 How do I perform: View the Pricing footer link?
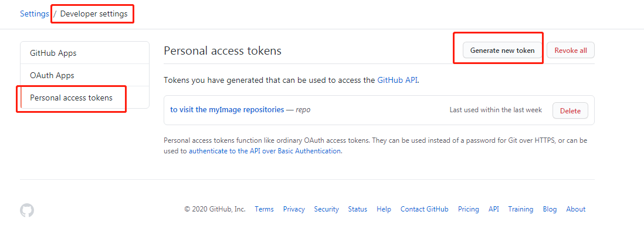468,209
